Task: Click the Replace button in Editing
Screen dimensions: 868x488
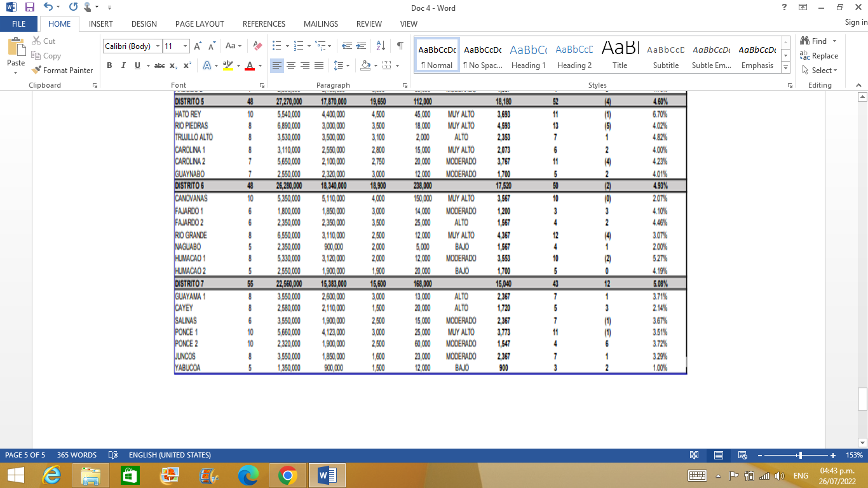Action: coord(819,56)
